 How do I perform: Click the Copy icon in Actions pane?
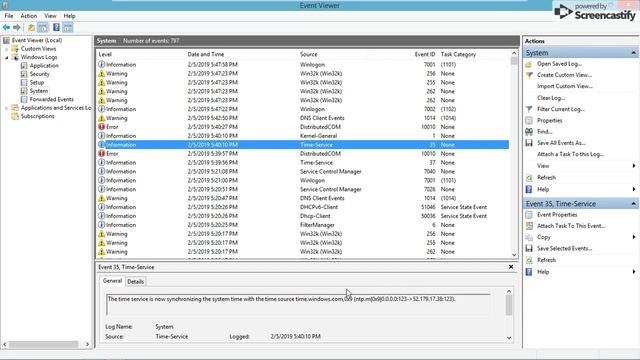click(529, 237)
